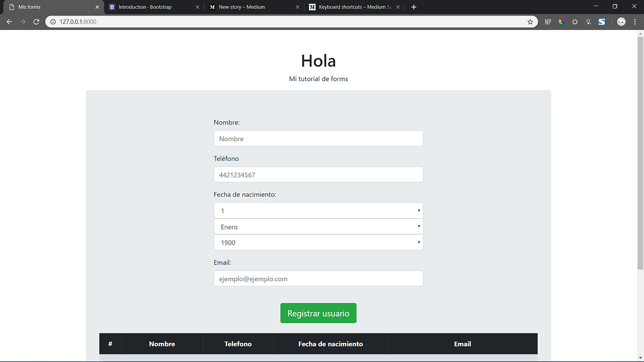Click the address bar showing 127.0.0.1:8000

click(x=292, y=22)
